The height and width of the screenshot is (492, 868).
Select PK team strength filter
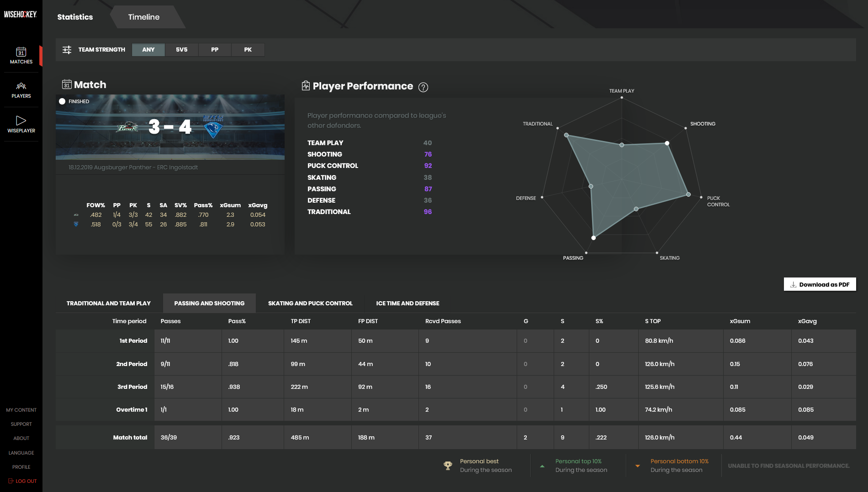248,50
